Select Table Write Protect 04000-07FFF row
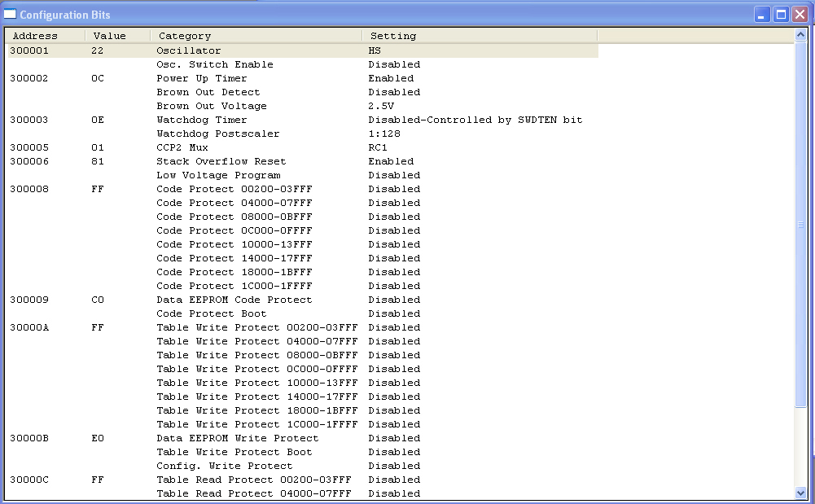This screenshot has height=504, width=815. pos(303,341)
